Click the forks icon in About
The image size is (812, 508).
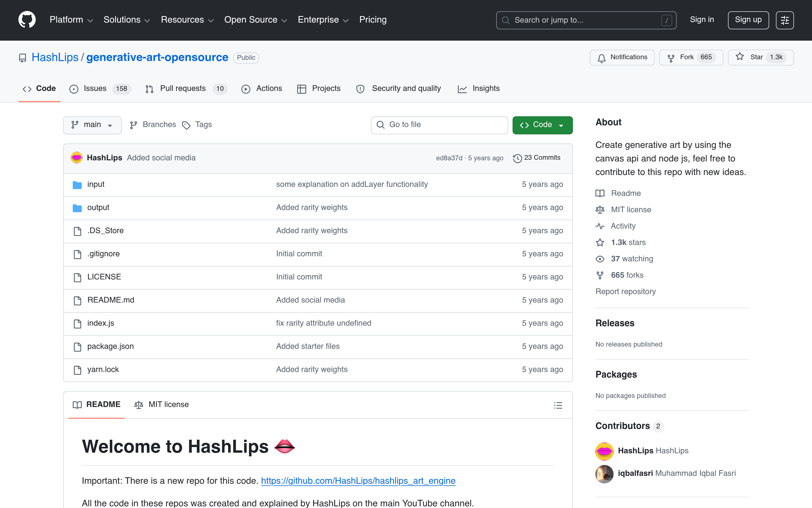click(x=600, y=275)
